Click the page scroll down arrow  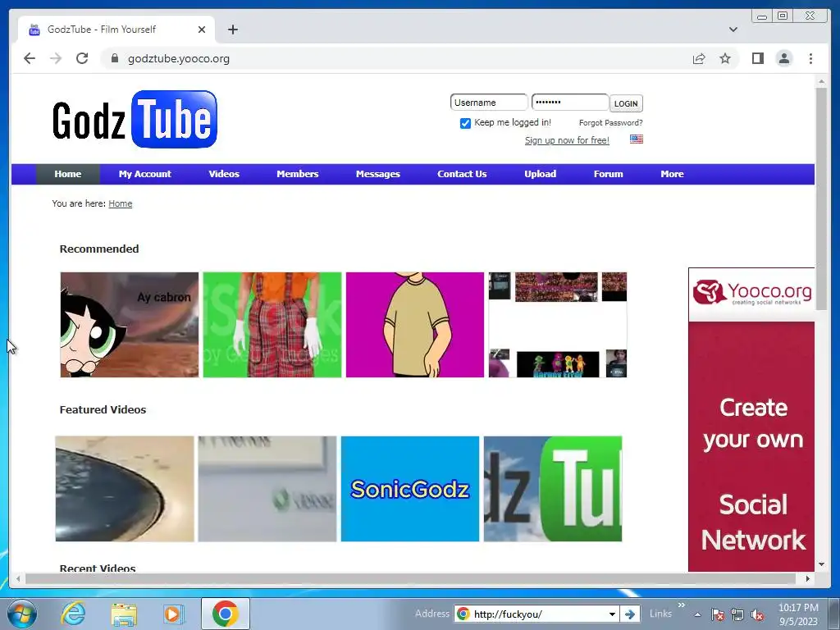click(821, 564)
